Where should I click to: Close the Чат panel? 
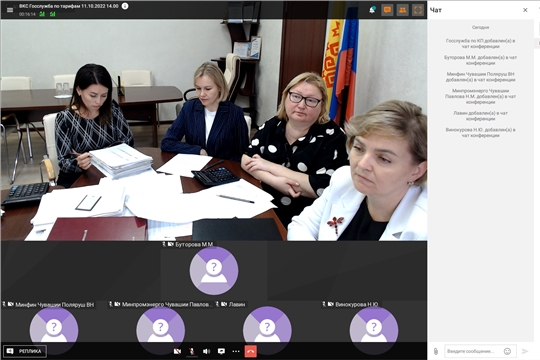click(525, 10)
